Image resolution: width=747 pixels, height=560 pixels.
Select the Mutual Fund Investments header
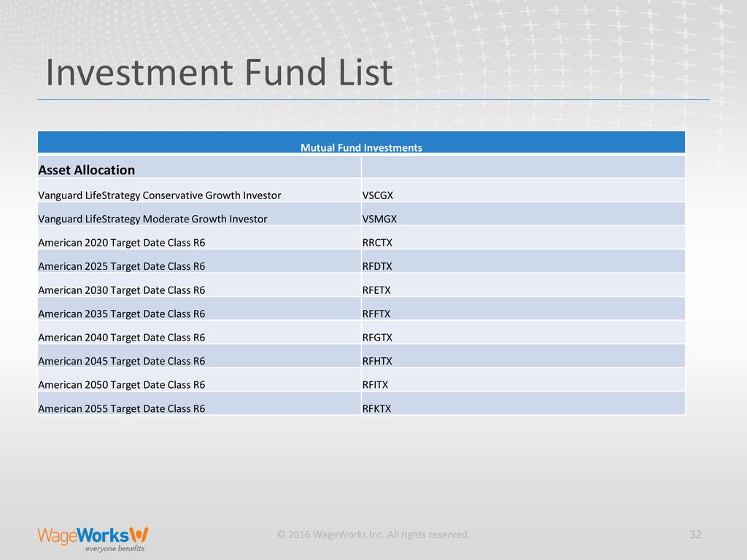[x=361, y=147]
